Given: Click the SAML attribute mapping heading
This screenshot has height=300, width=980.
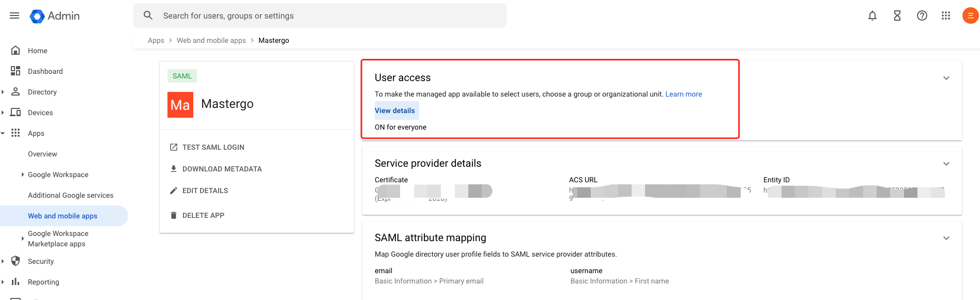Looking at the screenshot, I should [x=431, y=238].
